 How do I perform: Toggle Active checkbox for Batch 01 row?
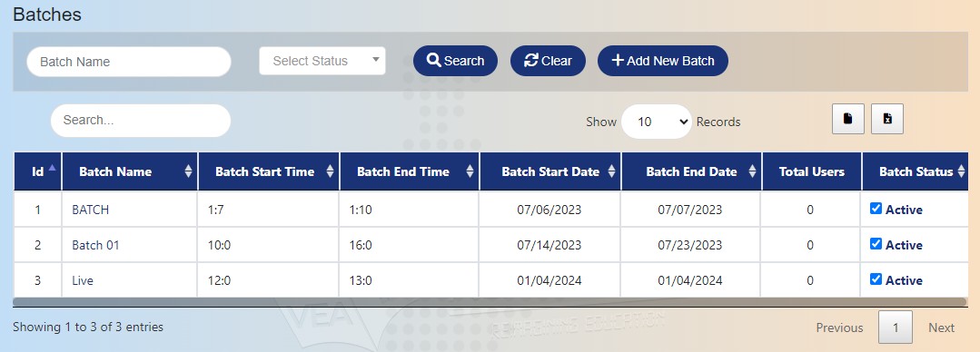[876, 244]
